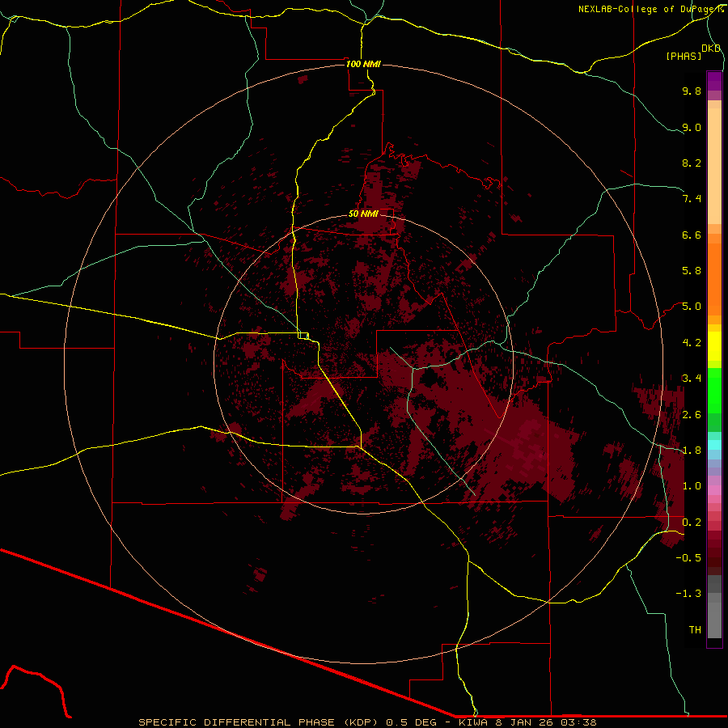The width and height of the screenshot is (728, 728).
Task: Click the -1.3 scale value
Action: point(688,594)
